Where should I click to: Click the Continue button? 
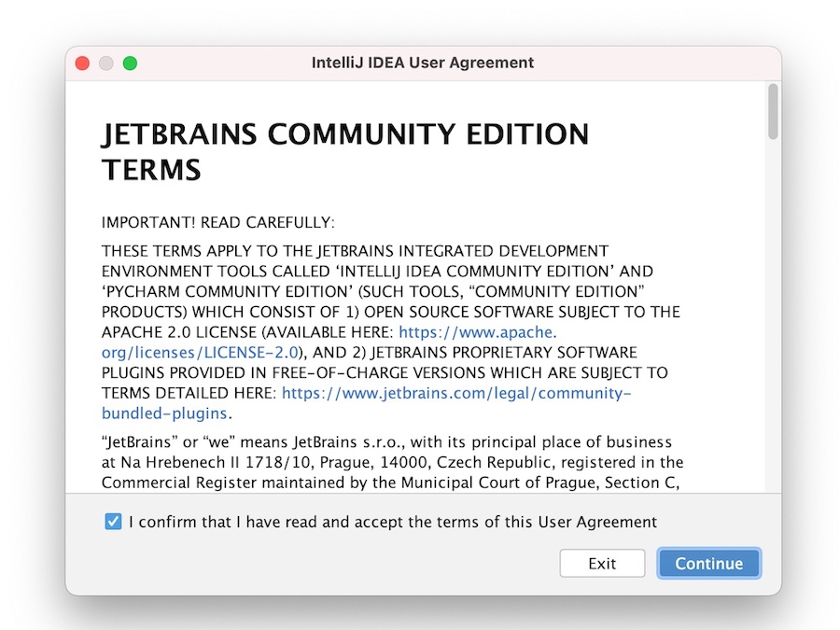click(x=708, y=563)
